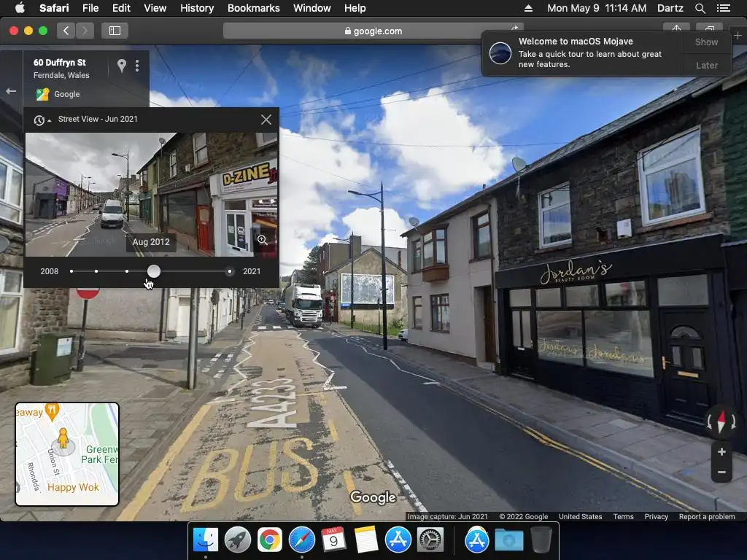This screenshot has height=560, width=747.
Task: Select the 2008 timeline marker dot
Action: click(x=71, y=271)
